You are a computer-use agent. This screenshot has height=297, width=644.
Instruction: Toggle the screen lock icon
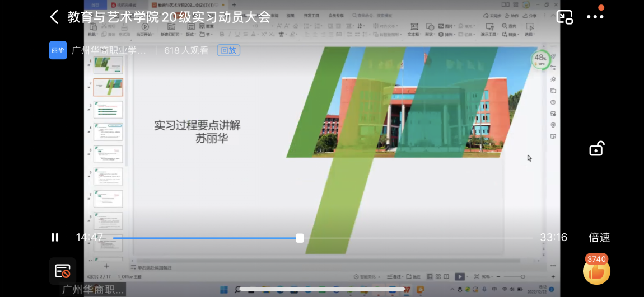pos(596,149)
